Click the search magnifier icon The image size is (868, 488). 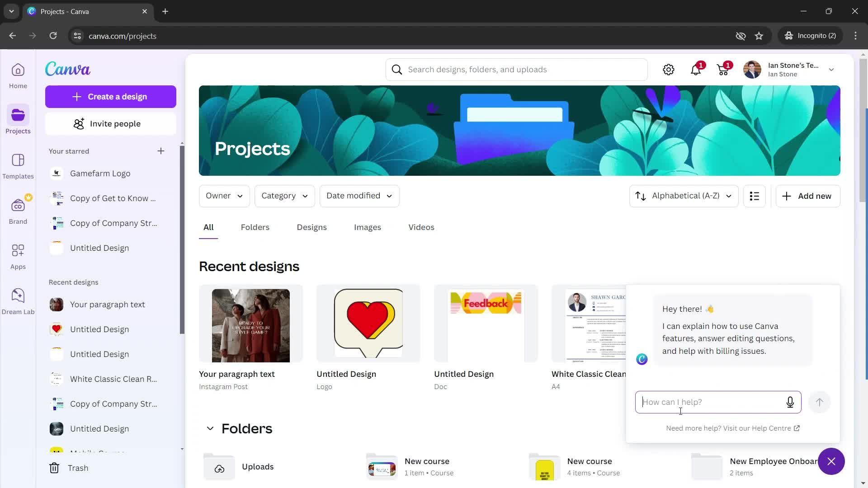397,70
